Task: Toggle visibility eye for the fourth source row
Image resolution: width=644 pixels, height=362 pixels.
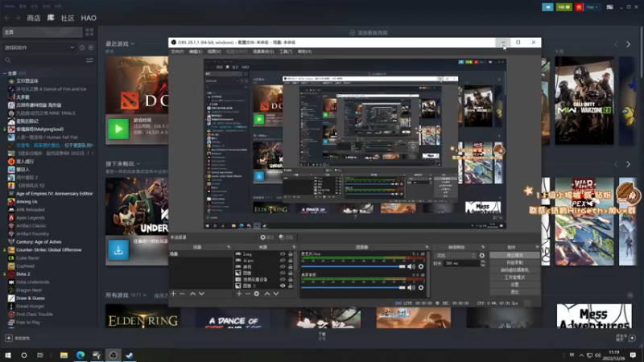Action: [x=283, y=273]
